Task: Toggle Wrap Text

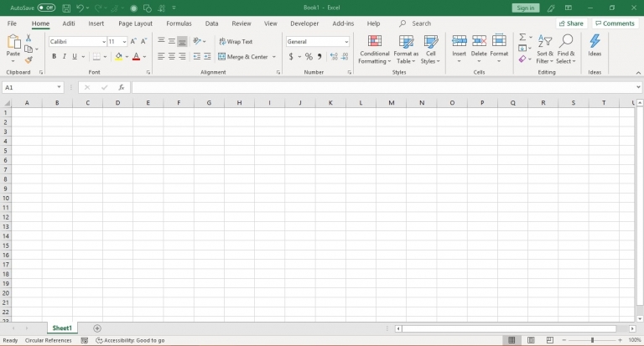Action: (x=236, y=41)
